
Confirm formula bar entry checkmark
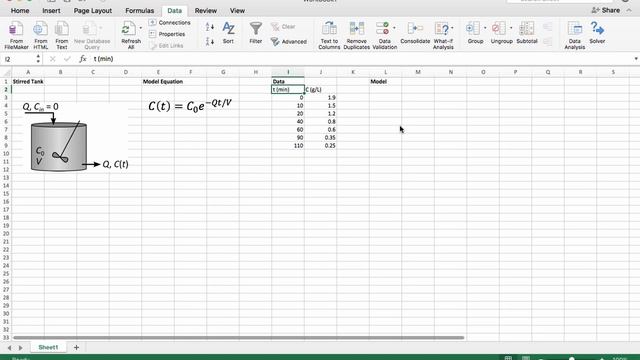tap(67, 59)
